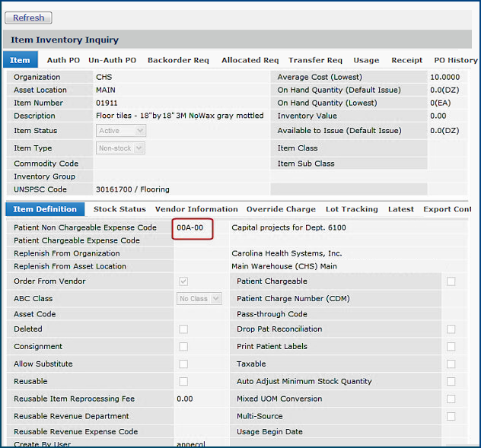Click the Patient Non Chargeable Expense Code field
The image size is (481, 448).
193,227
